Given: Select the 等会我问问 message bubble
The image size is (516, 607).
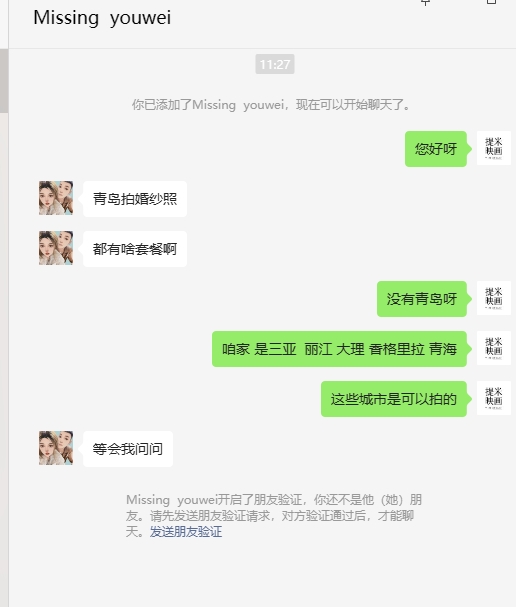Looking at the screenshot, I should coord(128,449).
